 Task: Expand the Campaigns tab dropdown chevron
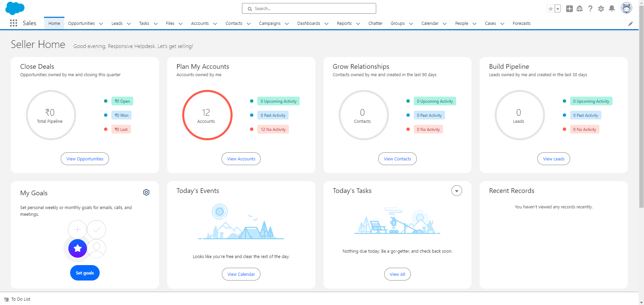(287, 23)
